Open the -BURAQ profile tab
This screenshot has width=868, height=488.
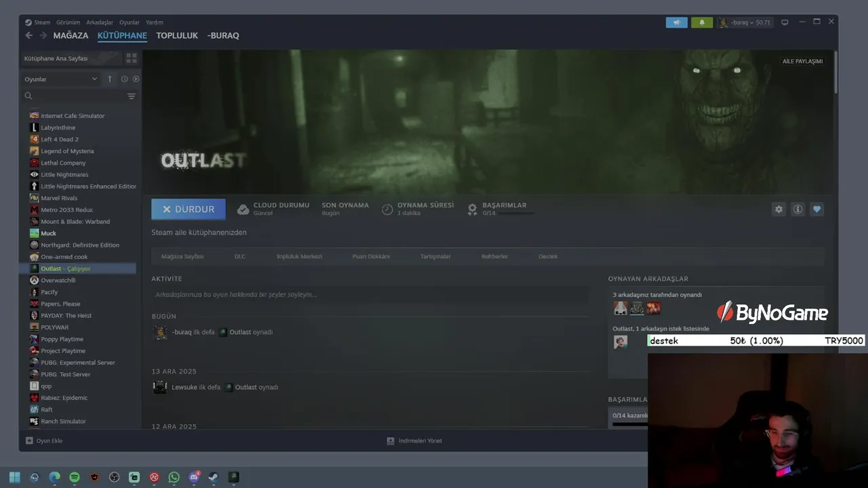(223, 35)
